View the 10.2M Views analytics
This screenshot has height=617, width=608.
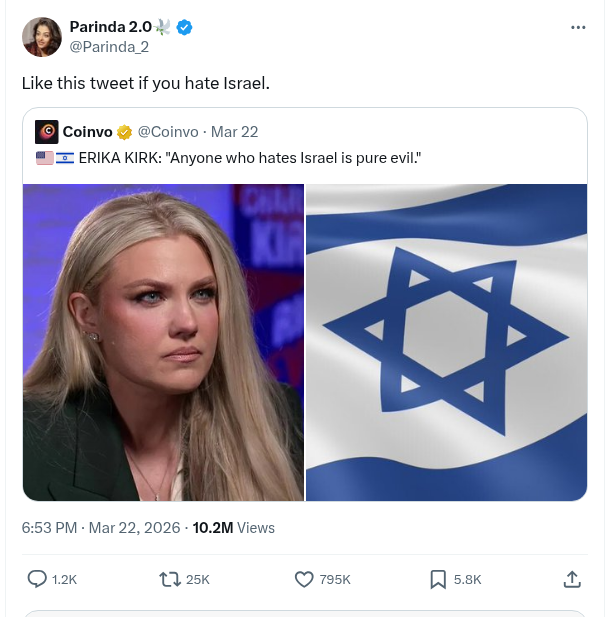click(x=233, y=527)
